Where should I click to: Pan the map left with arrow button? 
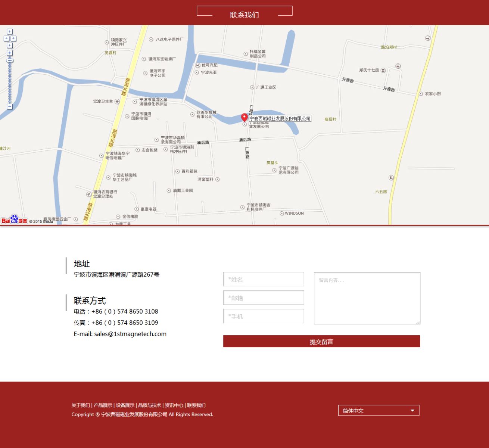click(x=6, y=38)
